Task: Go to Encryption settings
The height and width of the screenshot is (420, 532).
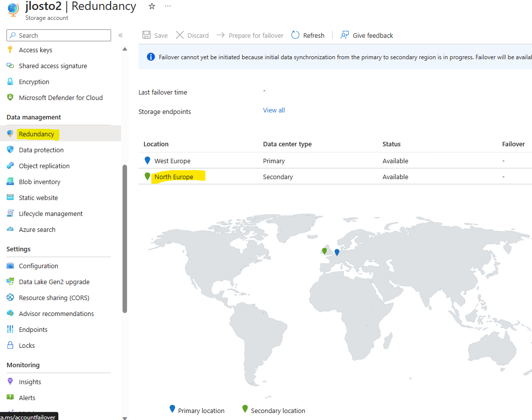Action: point(34,82)
